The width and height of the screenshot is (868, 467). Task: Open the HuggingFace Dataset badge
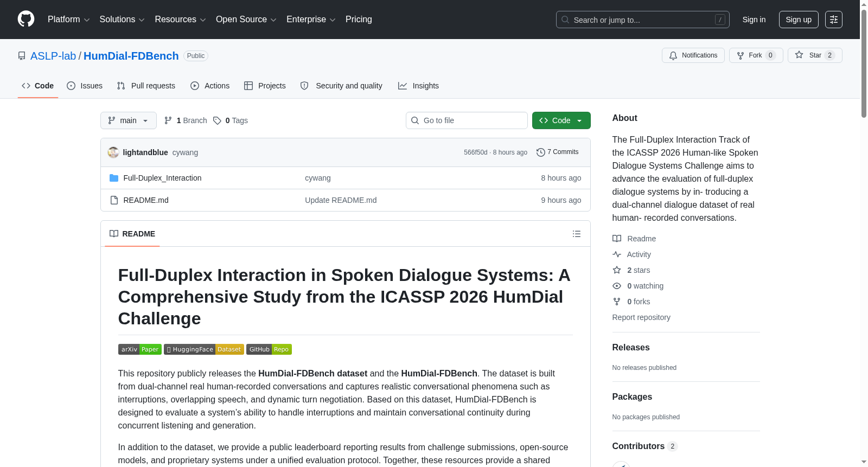tap(204, 349)
